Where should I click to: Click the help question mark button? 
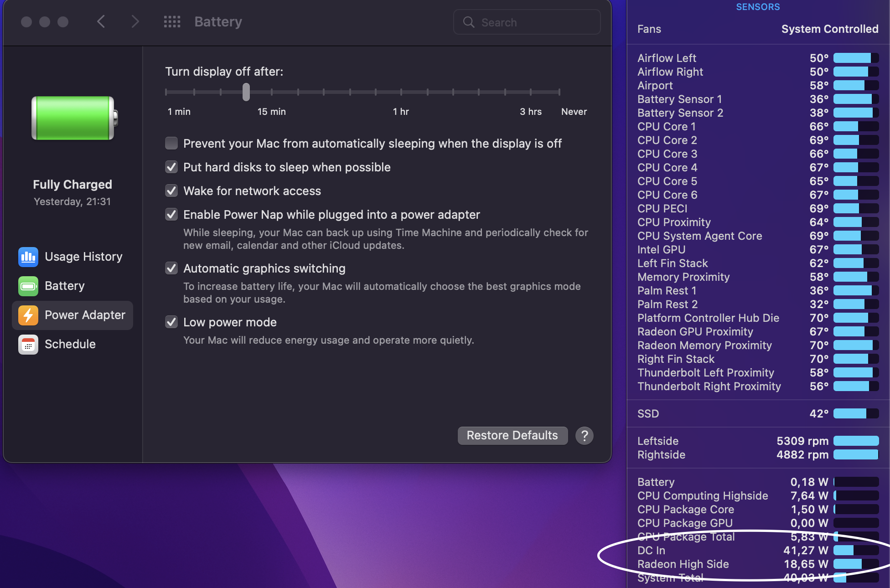point(584,435)
